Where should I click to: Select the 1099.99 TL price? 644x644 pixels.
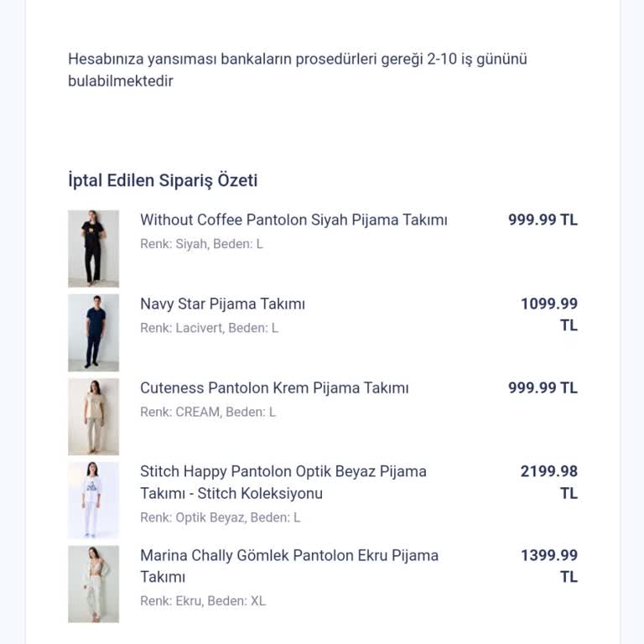[549, 314]
